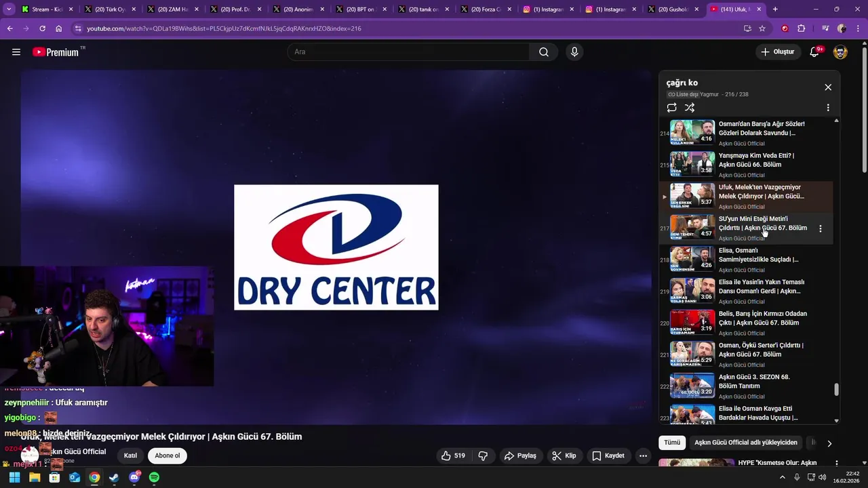Switch to the (20) Forza X tab

pos(484,9)
